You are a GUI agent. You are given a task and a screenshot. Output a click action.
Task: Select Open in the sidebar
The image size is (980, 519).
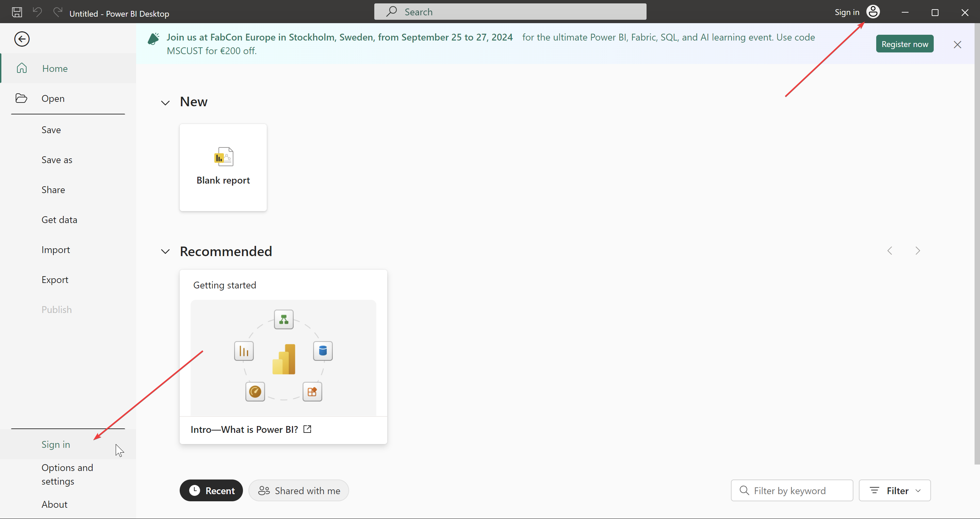point(68,98)
